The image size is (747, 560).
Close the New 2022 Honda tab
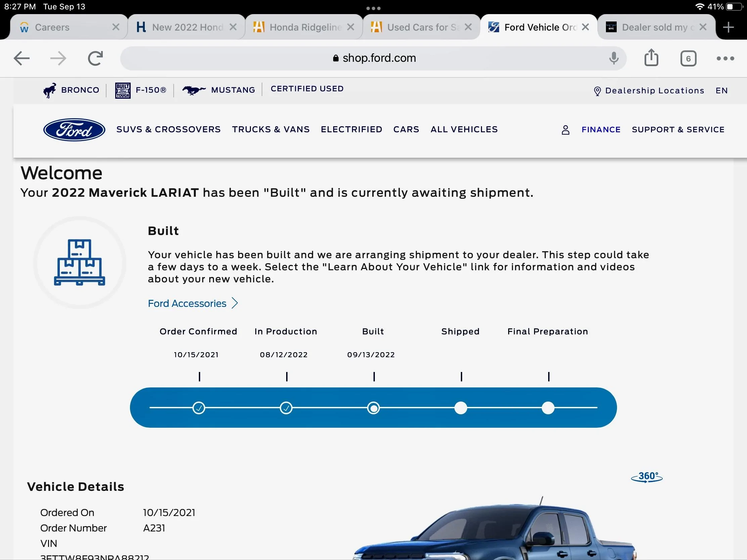point(233,27)
